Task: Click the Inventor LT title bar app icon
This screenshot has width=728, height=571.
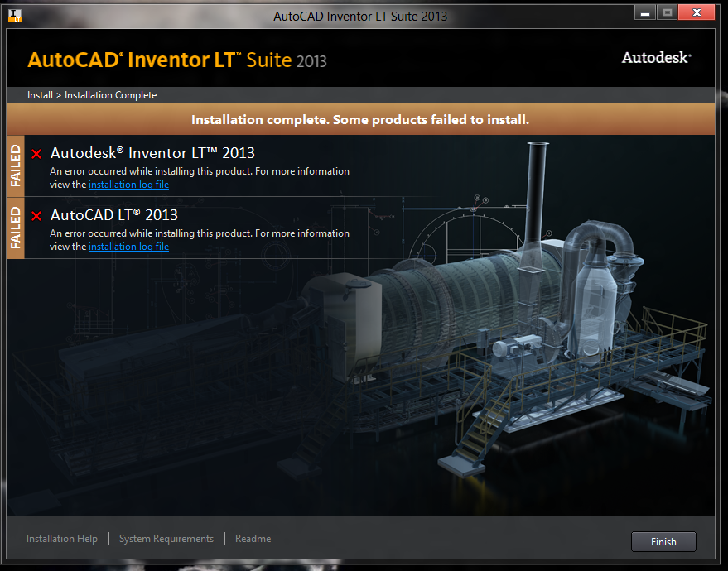Action: click(15, 16)
